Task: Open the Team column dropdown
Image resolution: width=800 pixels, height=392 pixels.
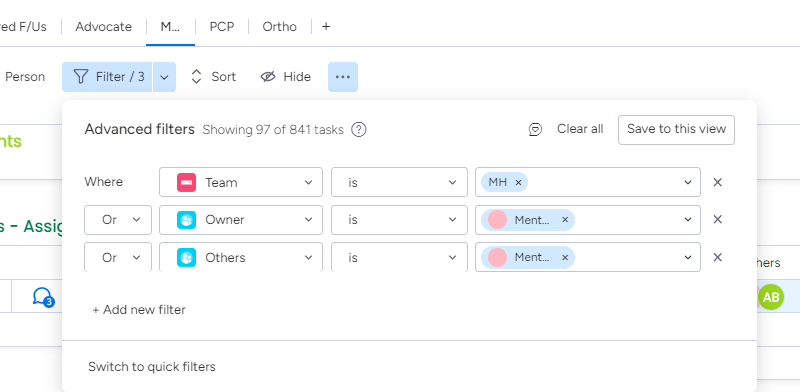Action: click(241, 182)
